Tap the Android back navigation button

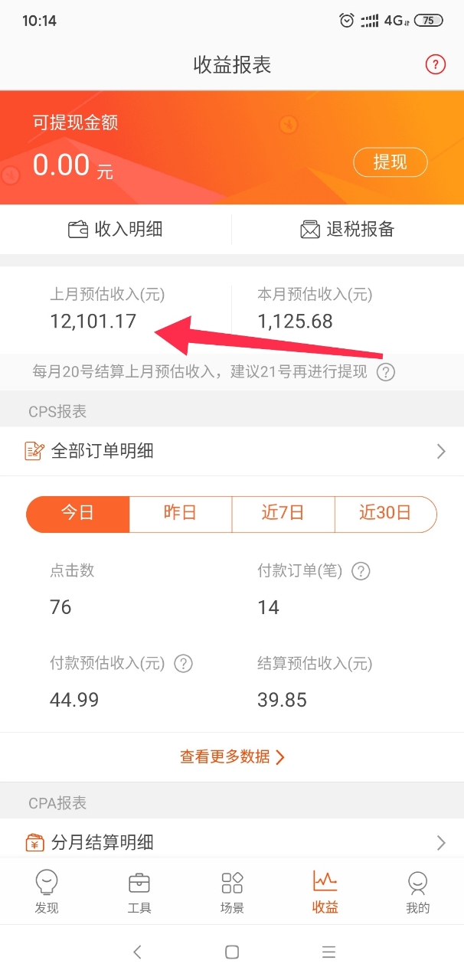coord(137,952)
